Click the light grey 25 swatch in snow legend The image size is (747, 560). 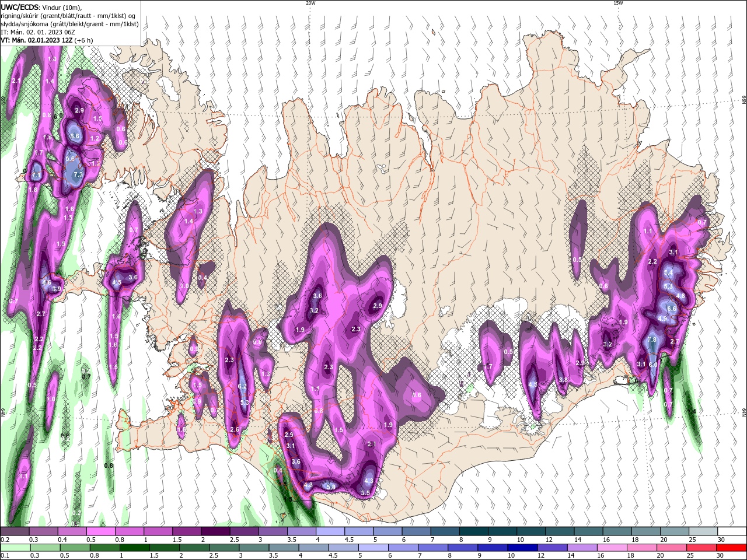click(703, 531)
